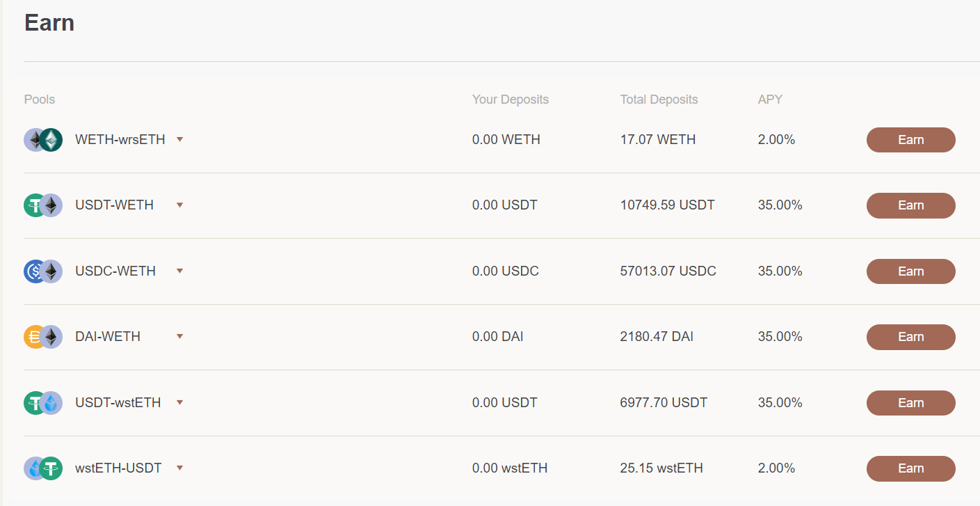Expand the DAI-WETH pool dropdown arrow
The width and height of the screenshot is (980, 506).
[179, 337]
